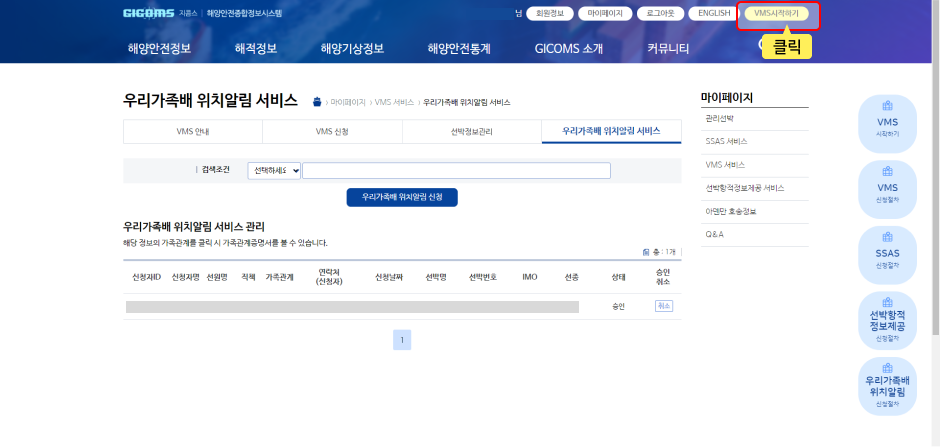Image resolution: width=940 pixels, height=447 pixels.
Task: Open the 해양안전정보 main menu
Action: [x=159, y=48]
